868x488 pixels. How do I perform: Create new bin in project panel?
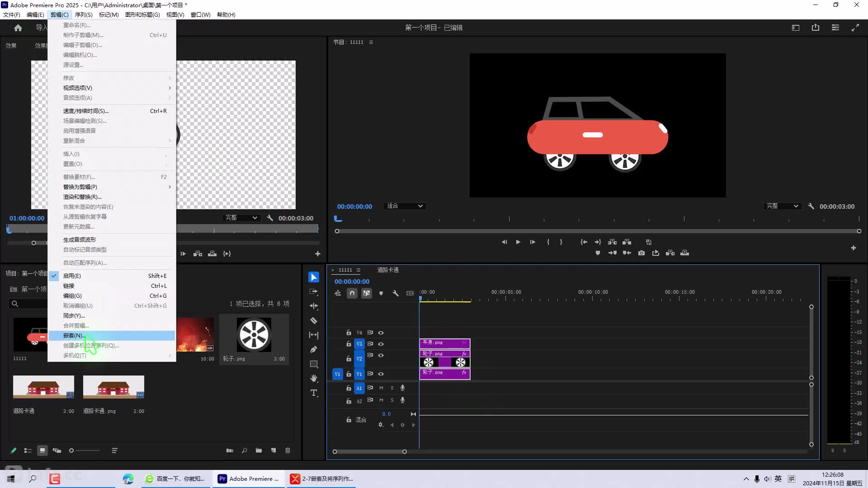click(x=259, y=450)
